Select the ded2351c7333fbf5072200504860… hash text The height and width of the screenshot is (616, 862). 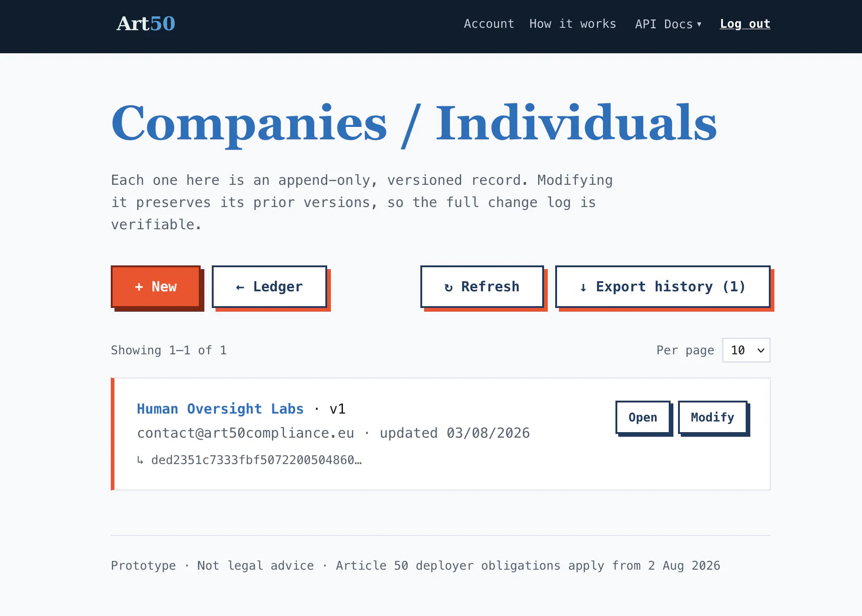click(x=256, y=460)
